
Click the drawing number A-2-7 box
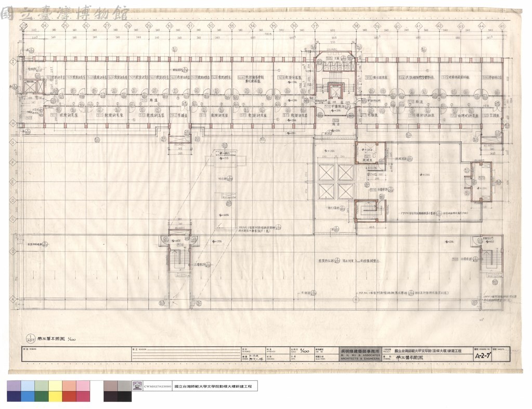pyautogui.click(x=482, y=356)
